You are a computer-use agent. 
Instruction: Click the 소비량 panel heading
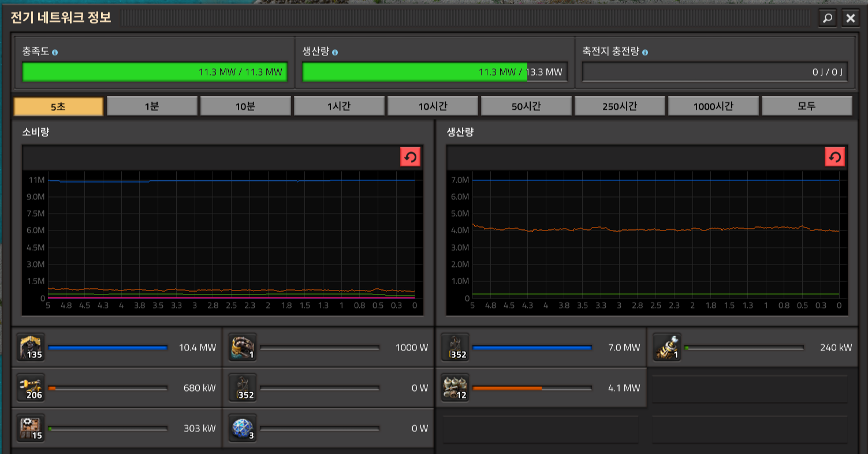tap(36, 132)
